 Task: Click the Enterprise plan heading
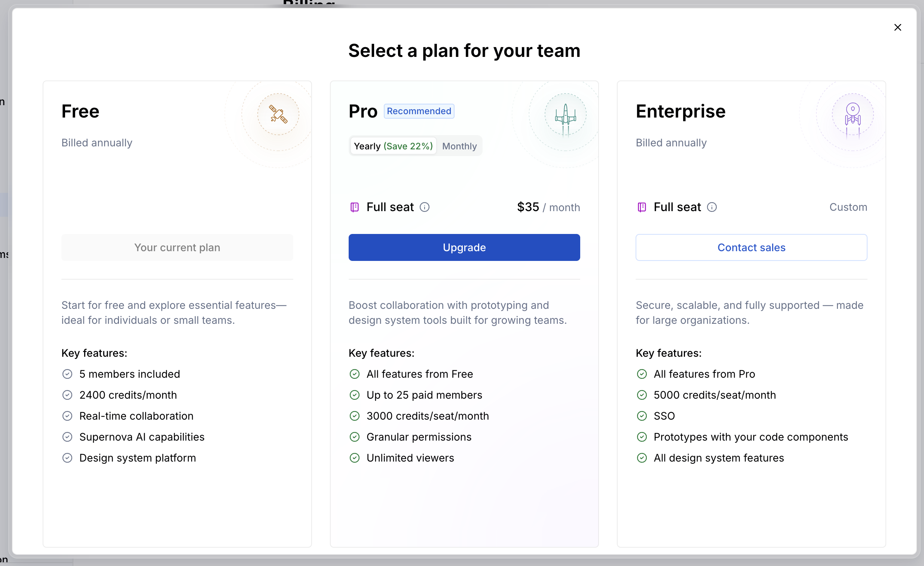coord(680,111)
